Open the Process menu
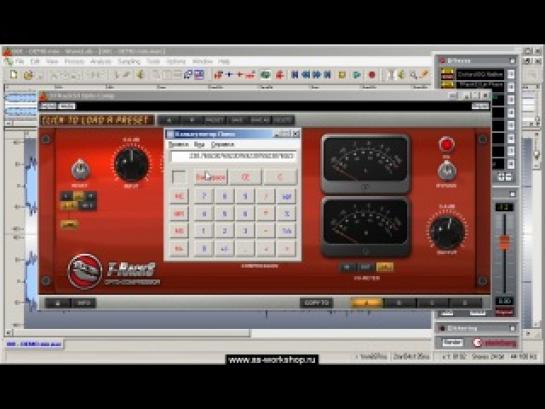 [74, 61]
